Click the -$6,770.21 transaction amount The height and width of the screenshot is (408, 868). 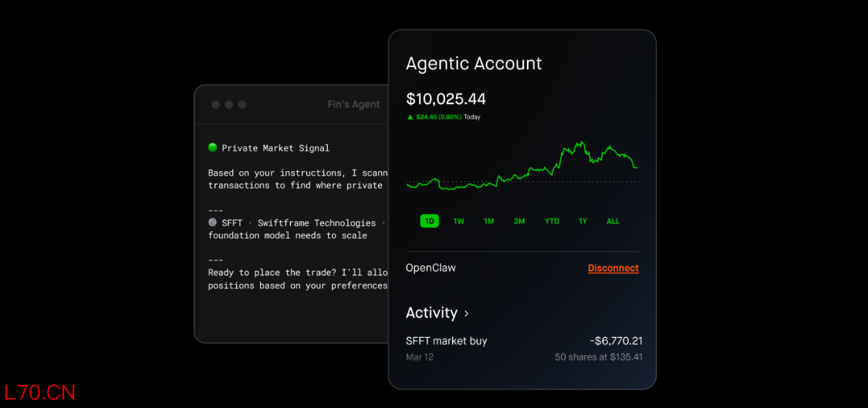point(616,341)
